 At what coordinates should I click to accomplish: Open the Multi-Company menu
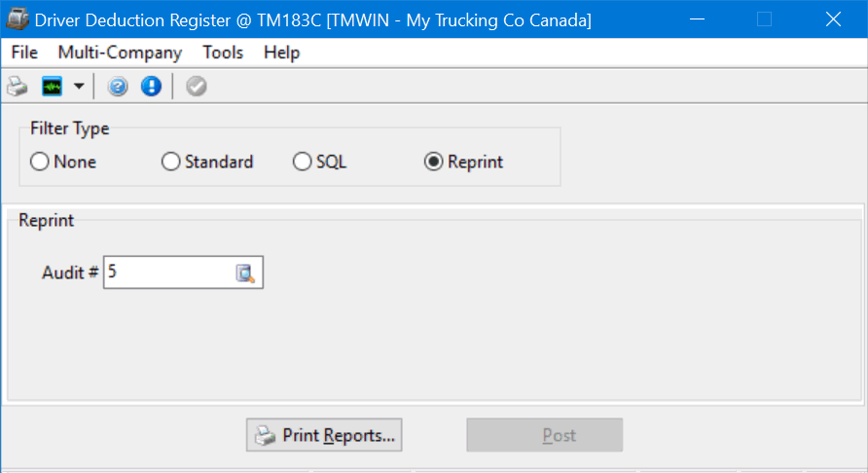click(120, 53)
